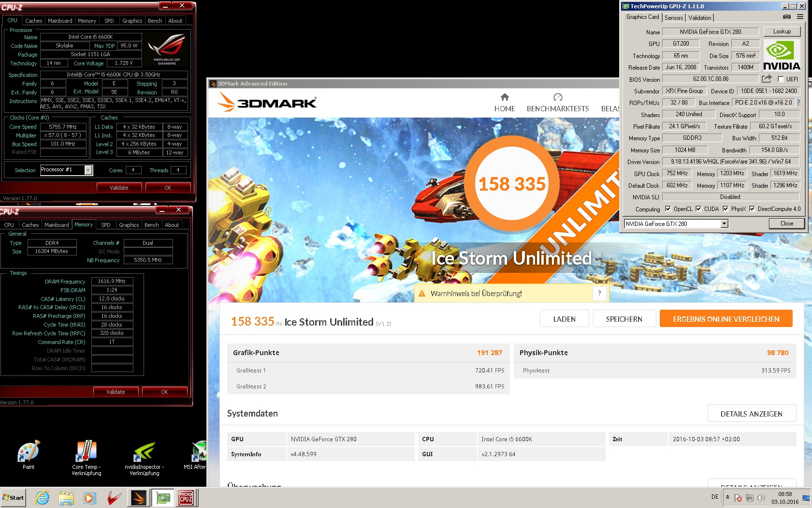Click the Driver Version field in GPU-Z
Viewport: 812px width, 508px height.
click(x=731, y=162)
